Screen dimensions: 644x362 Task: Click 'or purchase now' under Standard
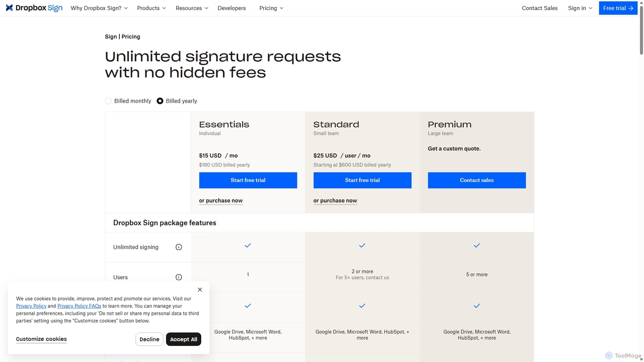(x=335, y=201)
